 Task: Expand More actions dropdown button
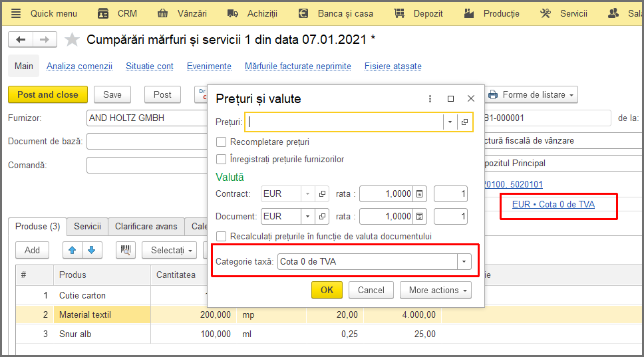[x=435, y=290]
